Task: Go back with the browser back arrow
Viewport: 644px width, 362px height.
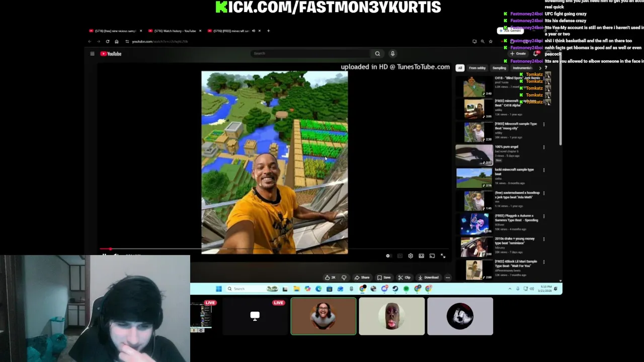Action: click(90, 42)
